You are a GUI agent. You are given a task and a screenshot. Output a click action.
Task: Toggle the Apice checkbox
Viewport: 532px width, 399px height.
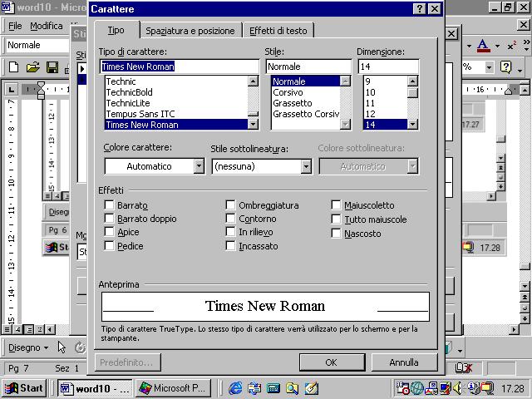[109, 231]
